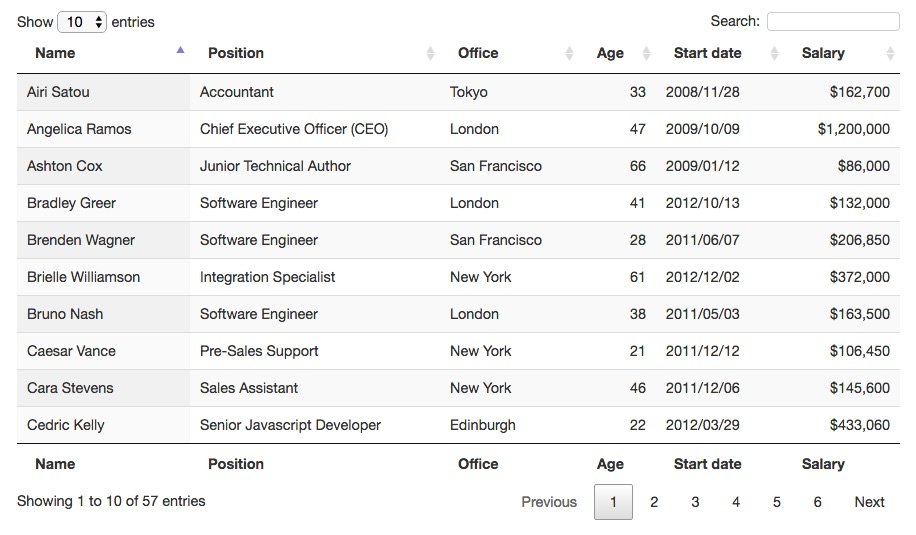Sort table by Salary column arrows
The image size is (916, 535).
(890, 53)
